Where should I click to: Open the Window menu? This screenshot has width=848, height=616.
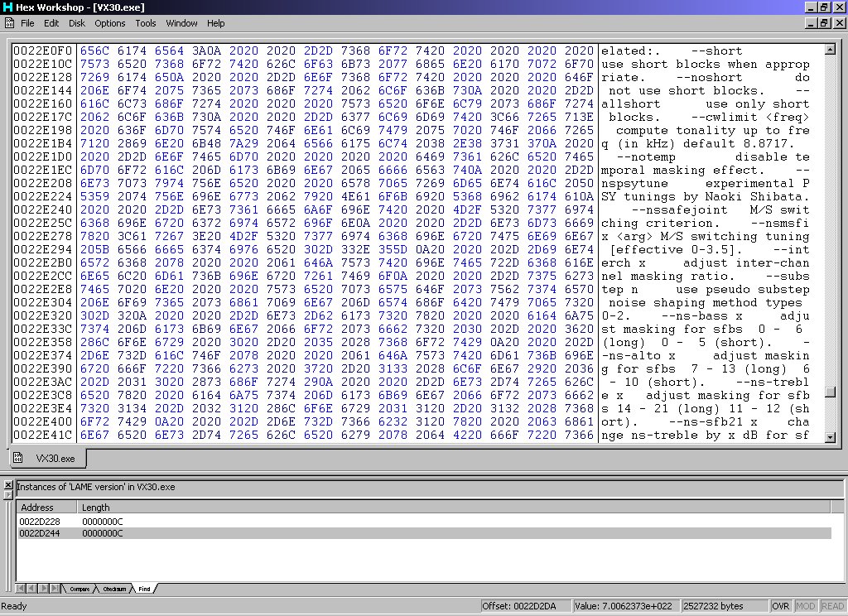coord(181,23)
